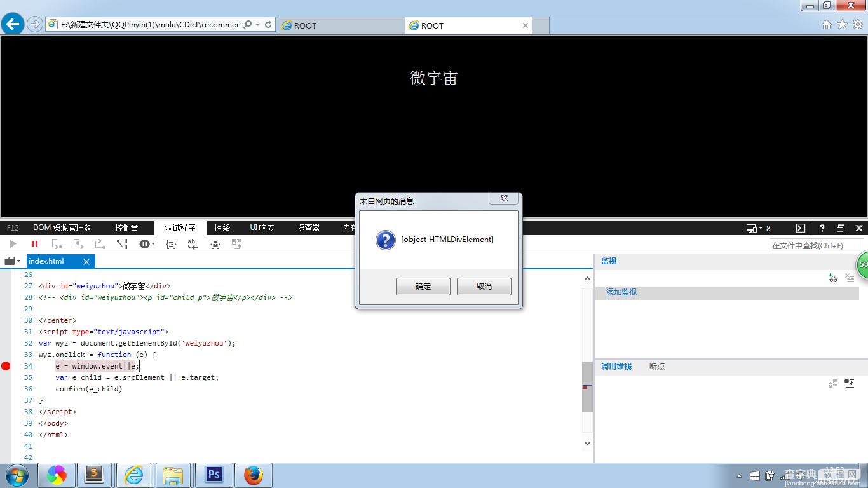
Task: Click the show library frames icon
Action: 833,384
